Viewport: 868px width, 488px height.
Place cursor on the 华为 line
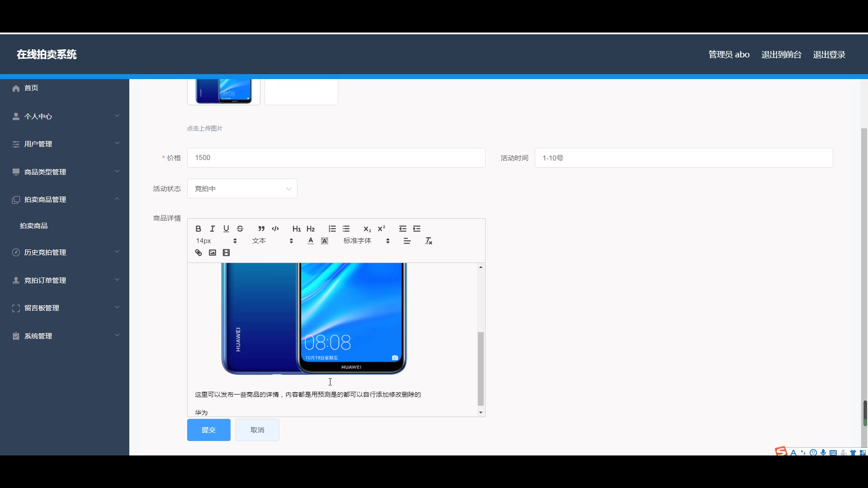[x=201, y=413]
